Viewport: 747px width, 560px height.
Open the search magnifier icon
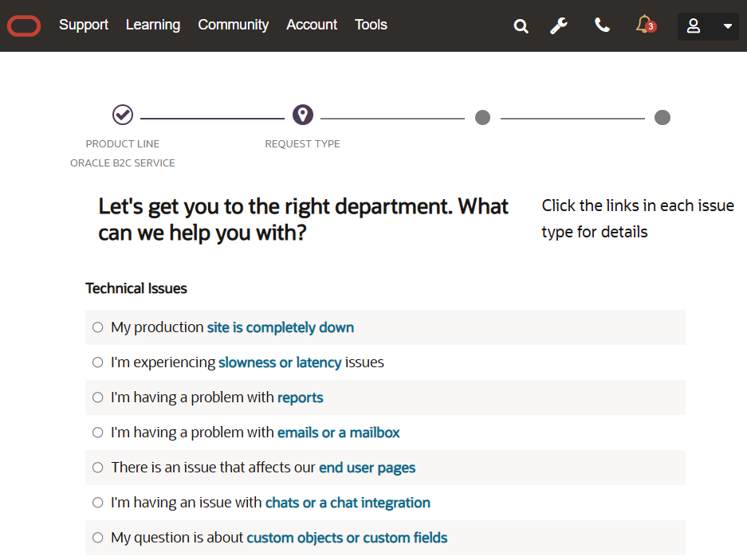pyautogui.click(x=521, y=26)
